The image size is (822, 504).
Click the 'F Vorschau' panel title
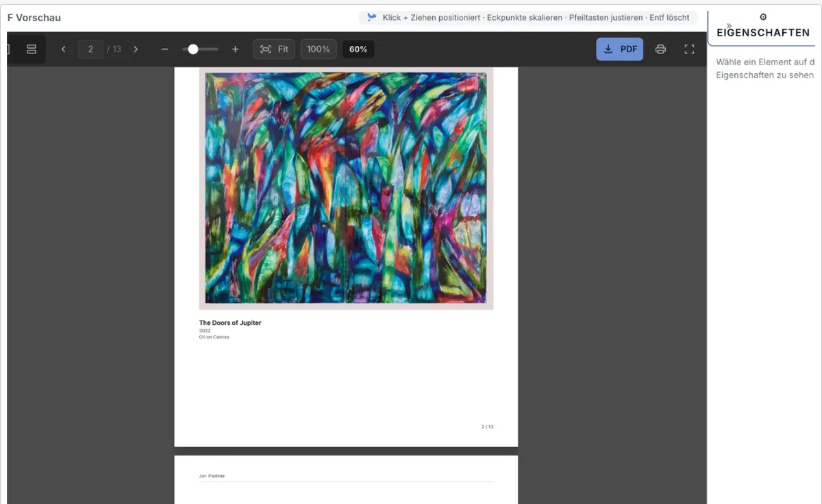pos(34,18)
